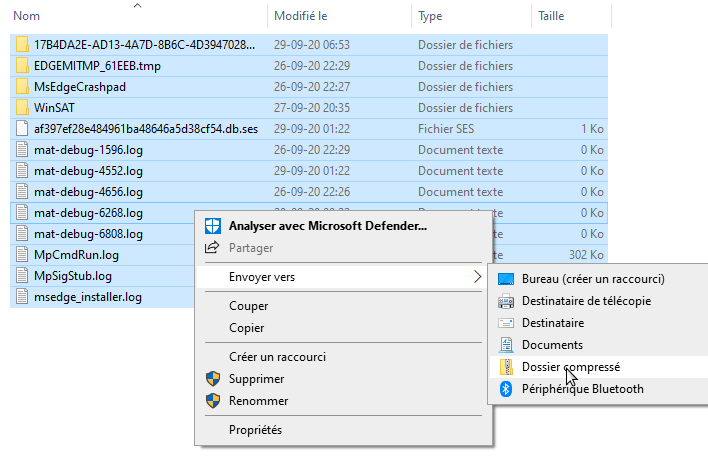Click the db.ses file icon
This screenshot has height=456, width=708.
(x=22, y=129)
